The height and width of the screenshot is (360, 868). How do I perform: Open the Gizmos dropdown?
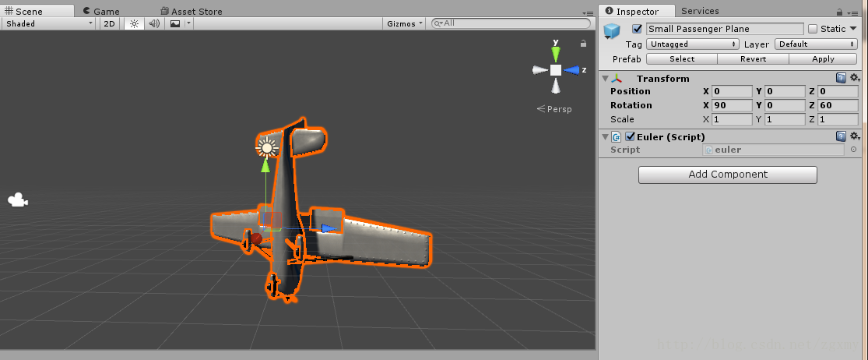click(x=405, y=23)
